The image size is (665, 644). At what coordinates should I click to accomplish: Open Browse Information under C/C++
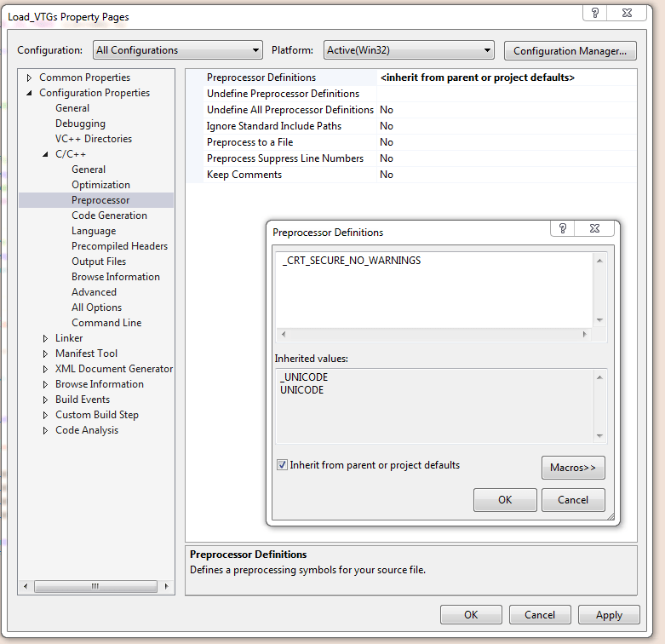tap(115, 277)
